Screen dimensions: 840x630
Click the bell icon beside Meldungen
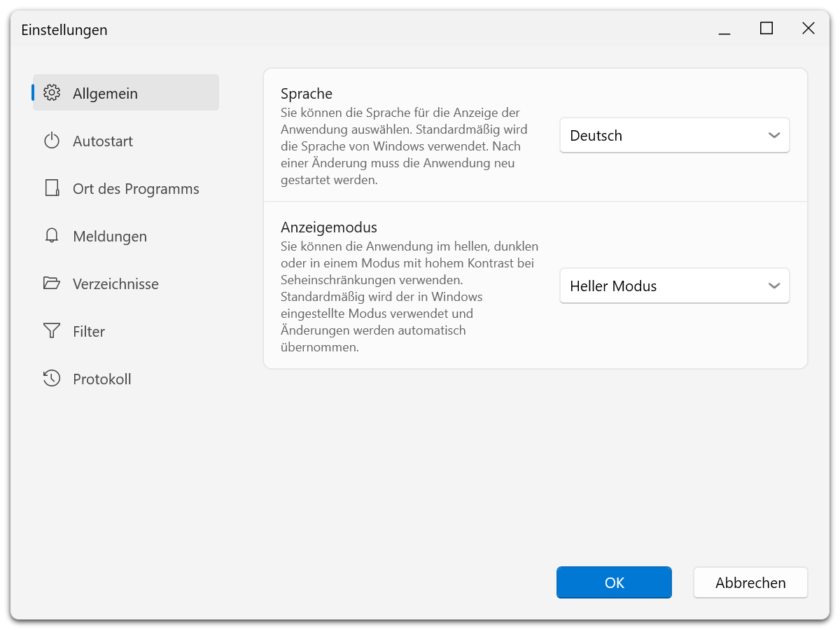tap(52, 236)
